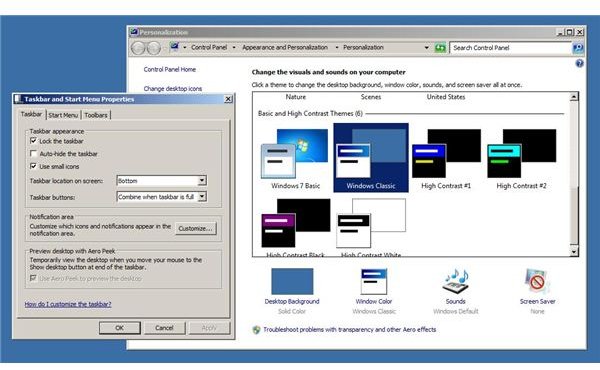Toggle the Lock the taskbar checkbox

(x=33, y=141)
